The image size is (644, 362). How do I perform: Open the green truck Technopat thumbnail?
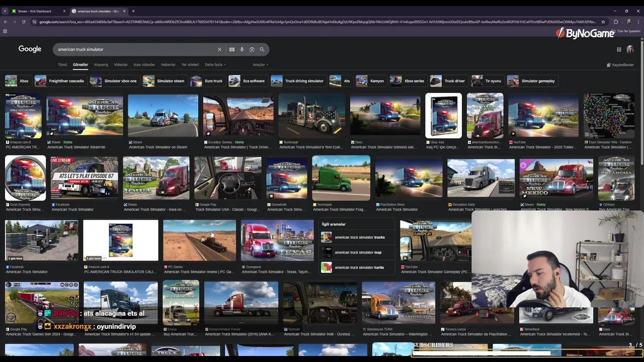[341, 178]
